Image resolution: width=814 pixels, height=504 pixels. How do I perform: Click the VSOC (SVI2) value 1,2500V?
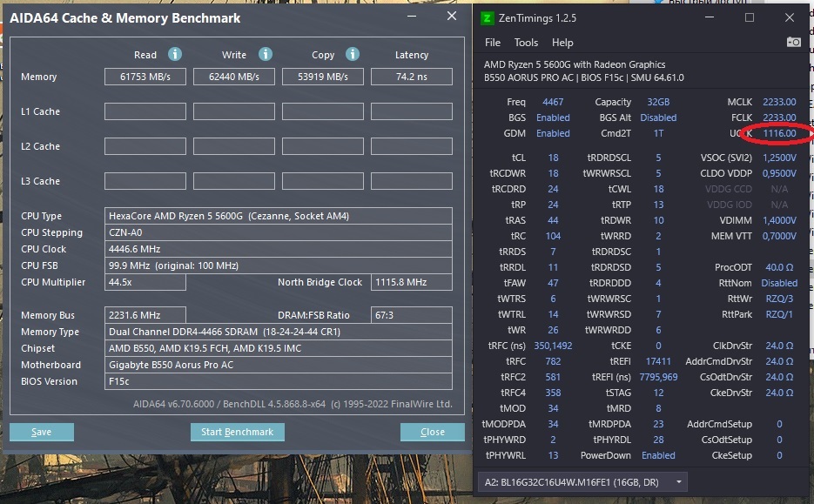click(779, 158)
